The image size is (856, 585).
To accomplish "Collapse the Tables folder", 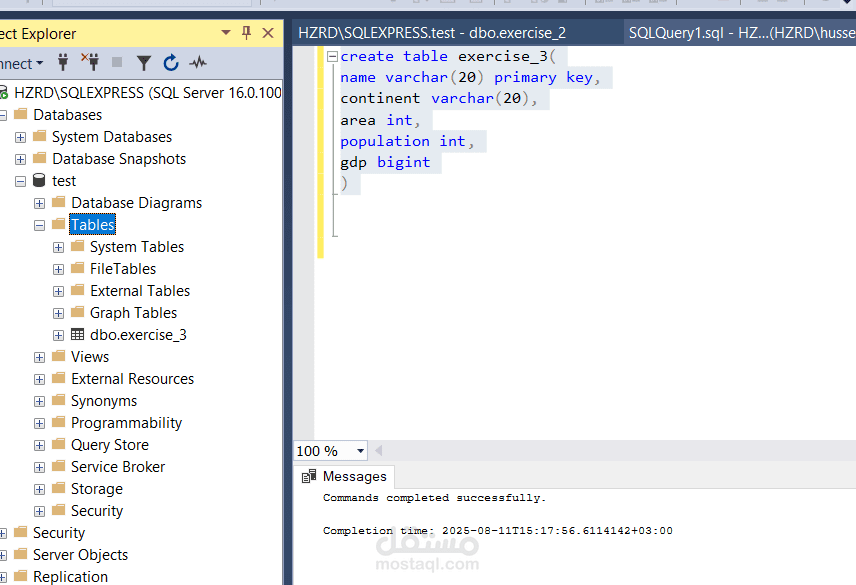I will [39, 225].
